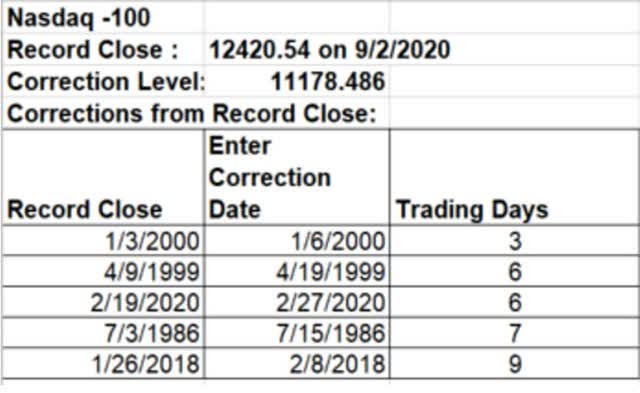Select the Record Close column header

pos(103,177)
